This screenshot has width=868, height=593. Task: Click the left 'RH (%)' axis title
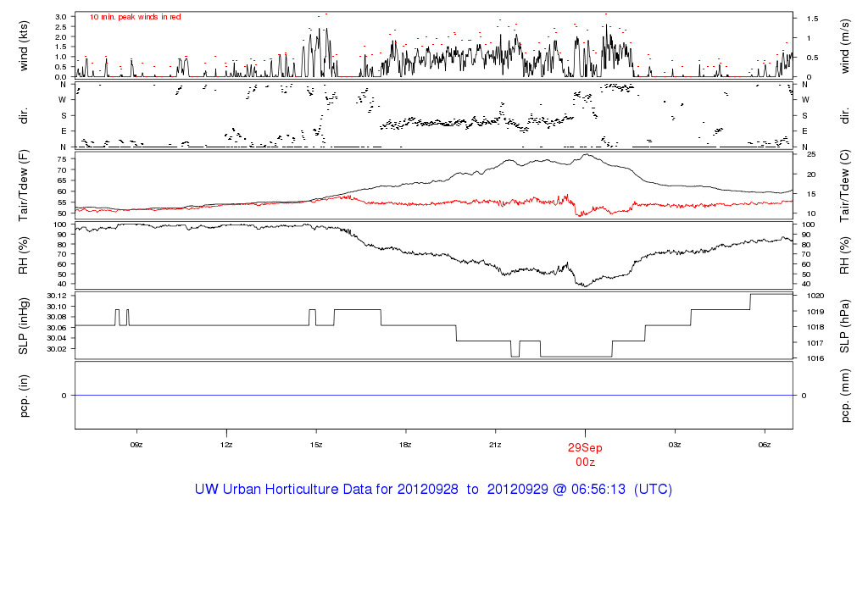(23, 255)
